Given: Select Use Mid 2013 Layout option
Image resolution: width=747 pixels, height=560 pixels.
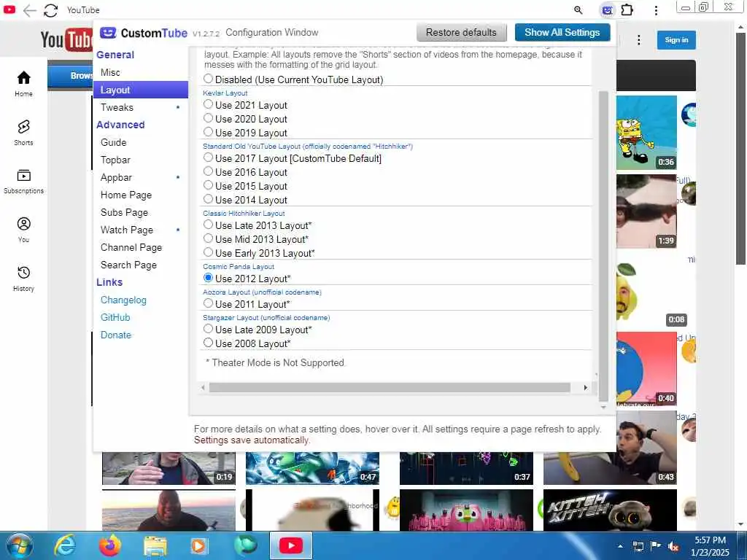Looking at the screenshot, I should coord(208,238).
